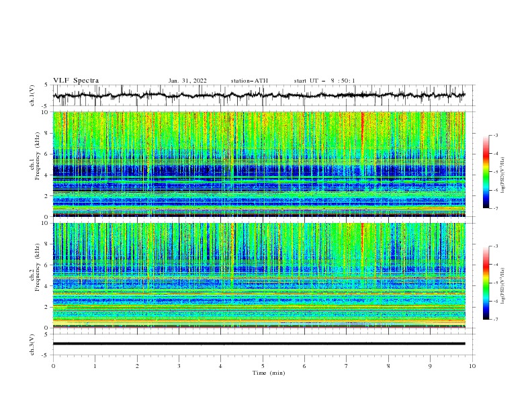532x411 pixels.
Task: Click the ch.2 "Frequency (kHz)" axis label
Action: [x=37, y=267]
